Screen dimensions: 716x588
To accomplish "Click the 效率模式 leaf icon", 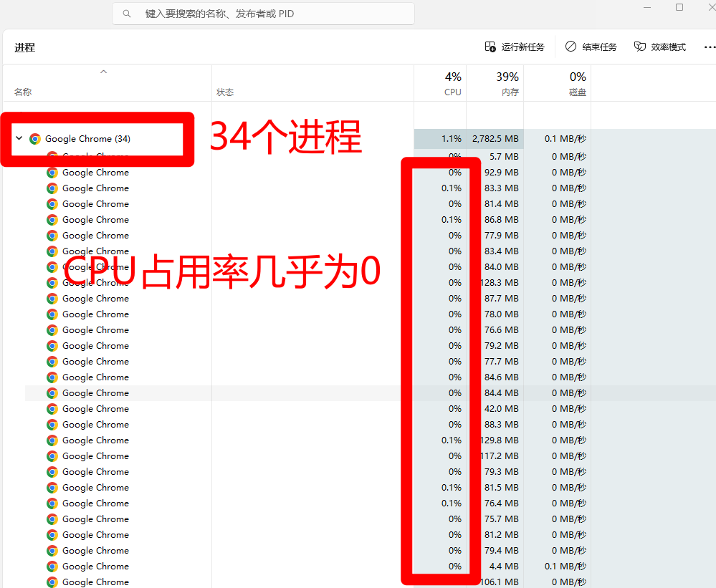I will point(640,47).
